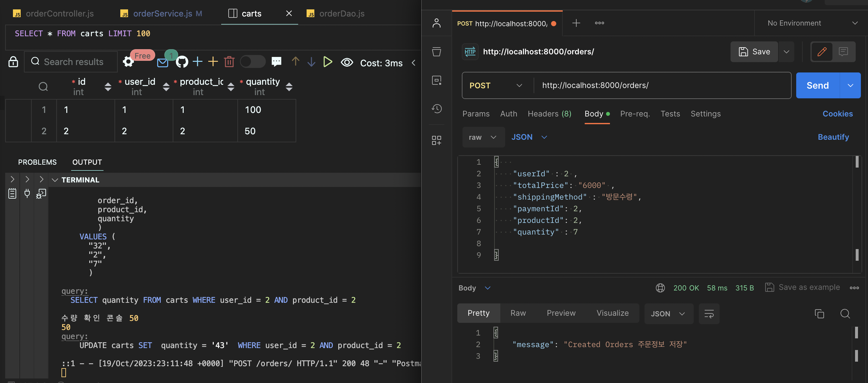Open the raw body type dropdown

(483, 137)
